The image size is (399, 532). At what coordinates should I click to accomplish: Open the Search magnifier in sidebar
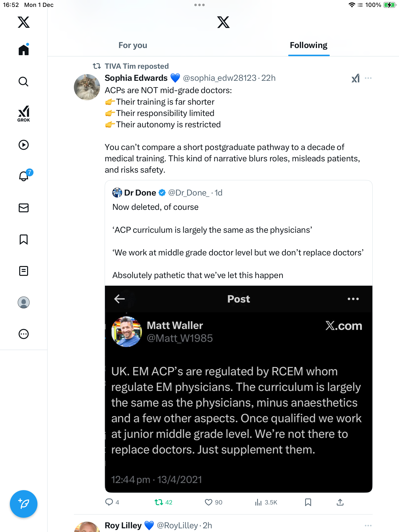click(24, 82)
